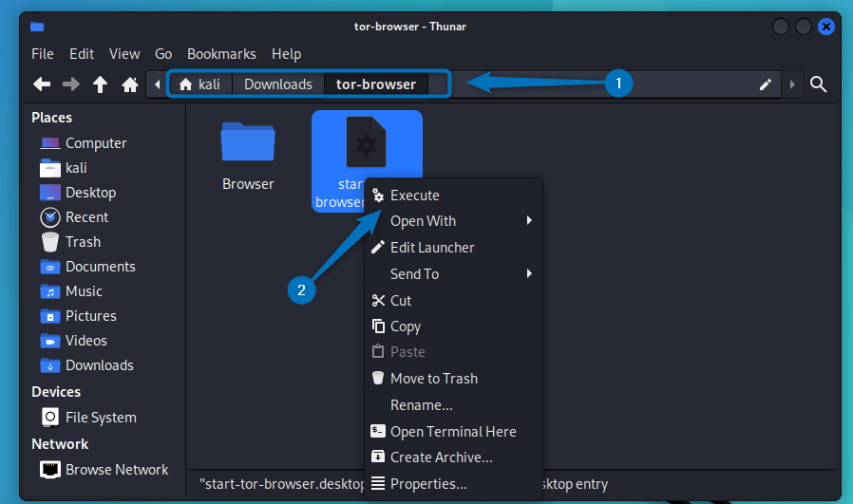Select the start-tor-browser launcher file icon
The image size is (853, 504).
pyautogui.click(x=366, y=142)
